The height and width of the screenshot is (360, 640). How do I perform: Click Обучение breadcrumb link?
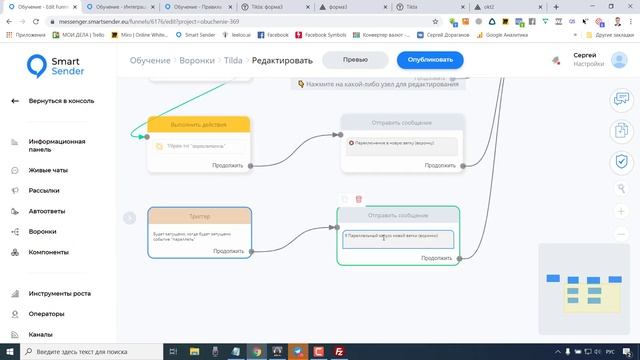click(x=150, y=60)
